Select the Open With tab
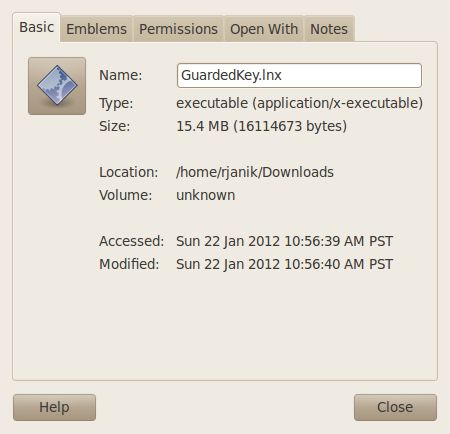The image size is (450, 434). coord(264,29)
